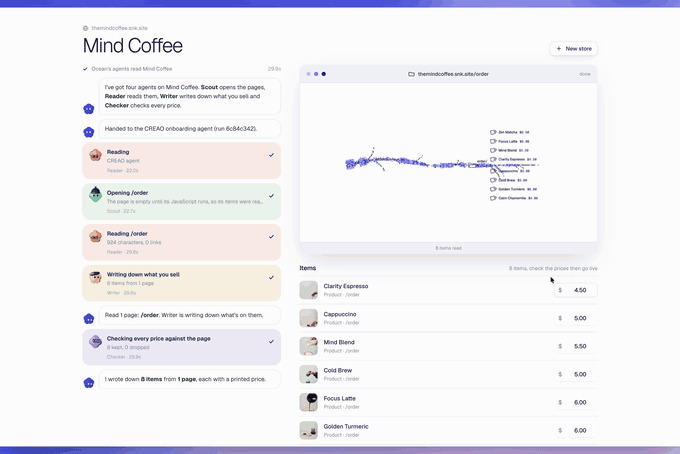Viewport: 680px width, 454px height.
Task: Click the themindcoffee.snk.site/order address in preview
Action: pyautogui.click(x=453, y=74)
